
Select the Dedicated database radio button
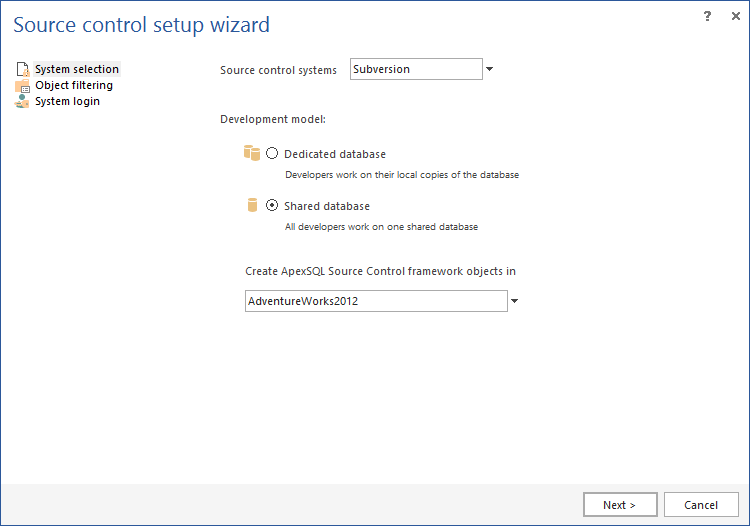click(x=272, y=154)
